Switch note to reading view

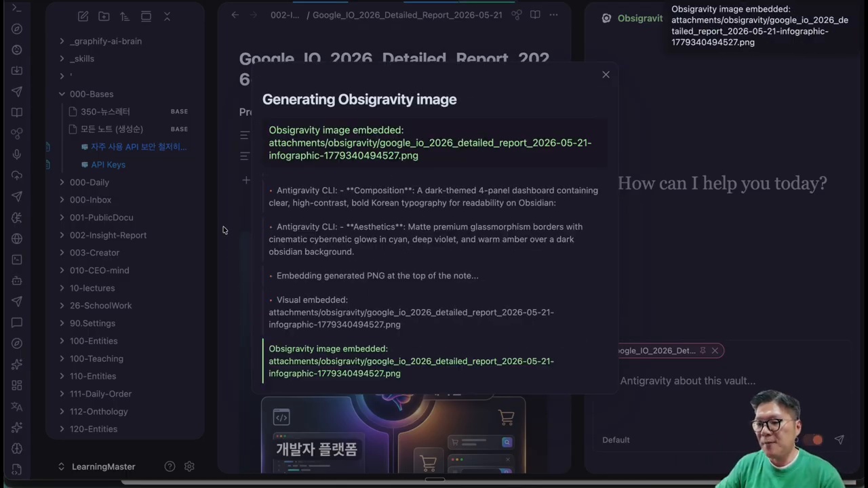(535, 15)
